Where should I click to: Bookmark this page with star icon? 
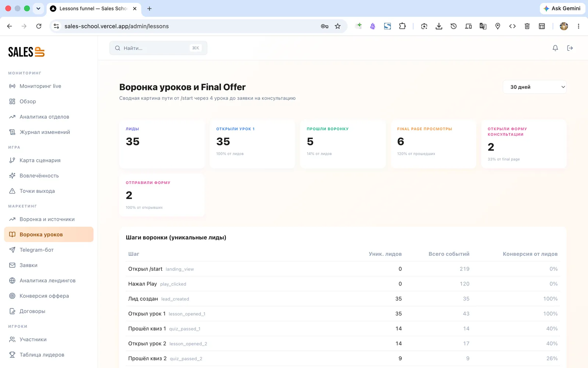[338, 26]
